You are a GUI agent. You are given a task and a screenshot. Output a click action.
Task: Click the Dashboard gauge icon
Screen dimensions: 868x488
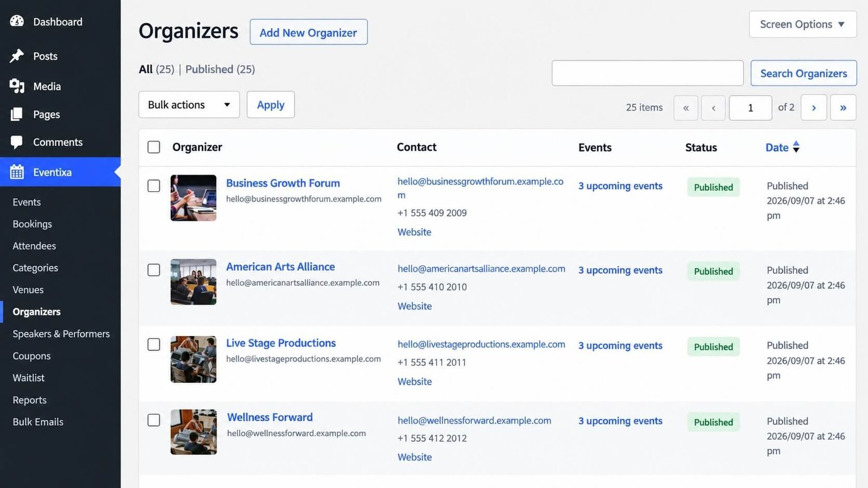pyautogui.click(x=17, y=21)
